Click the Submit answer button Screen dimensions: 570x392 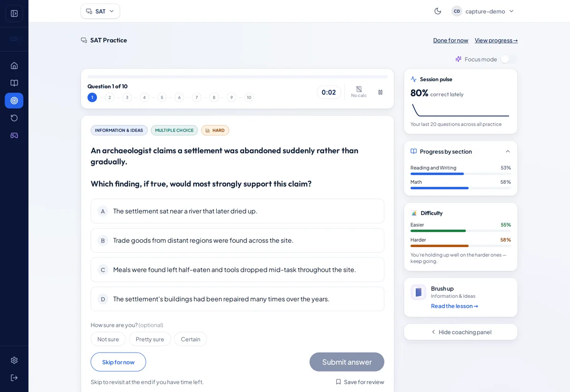pyautogui.click(x=347, y=362)
